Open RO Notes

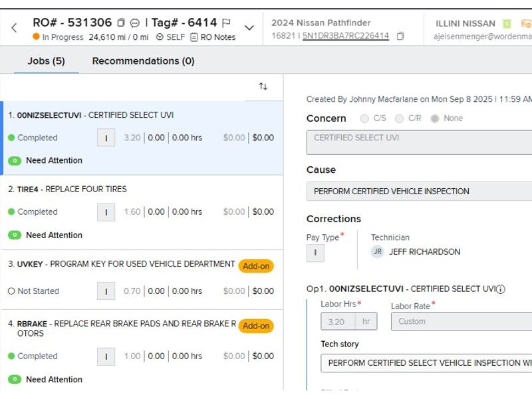(213, 37)
